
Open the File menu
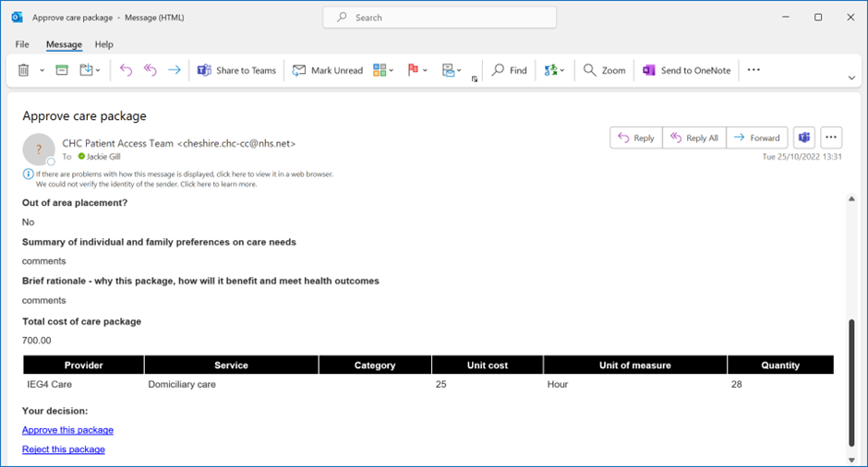pyautogui.click(x=22, y=44)
